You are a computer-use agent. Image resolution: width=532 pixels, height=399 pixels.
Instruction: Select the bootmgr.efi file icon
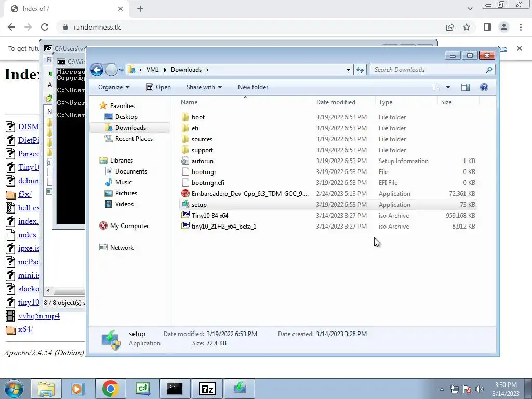click(185, 182)
